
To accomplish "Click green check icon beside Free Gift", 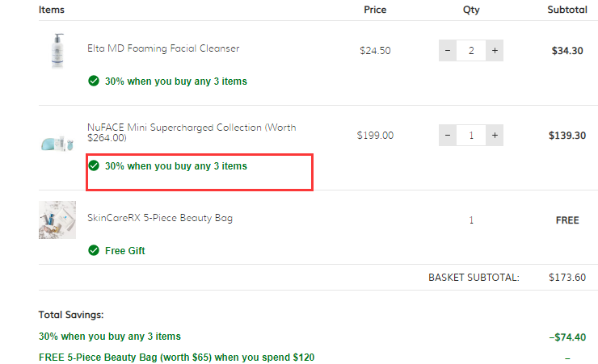I will coord(94,250).
